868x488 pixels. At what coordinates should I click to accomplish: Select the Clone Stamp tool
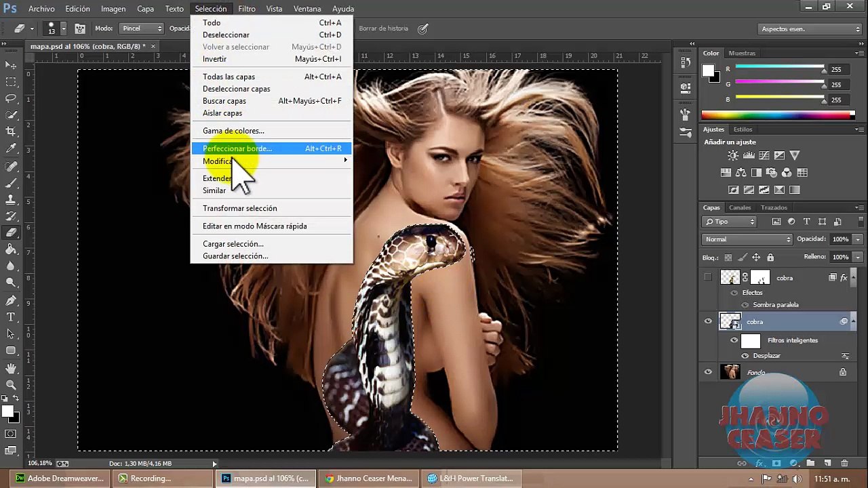coord(11,200)
